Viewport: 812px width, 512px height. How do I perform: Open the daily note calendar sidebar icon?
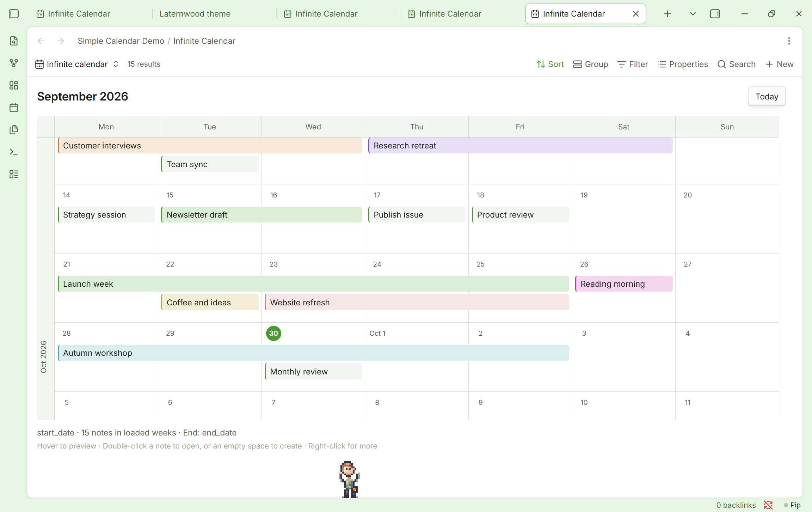pyautogui.click(x=14, y=108)
